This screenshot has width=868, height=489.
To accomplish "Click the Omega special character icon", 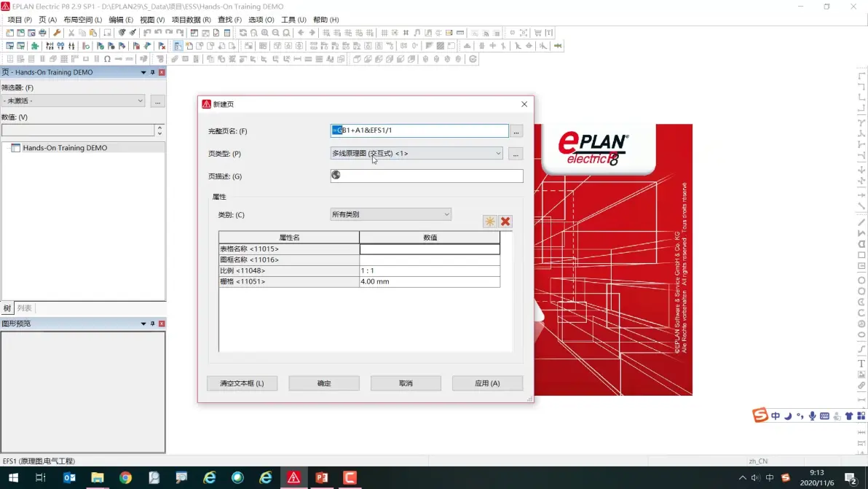I will pyautogui.click(x=107, y=59).
